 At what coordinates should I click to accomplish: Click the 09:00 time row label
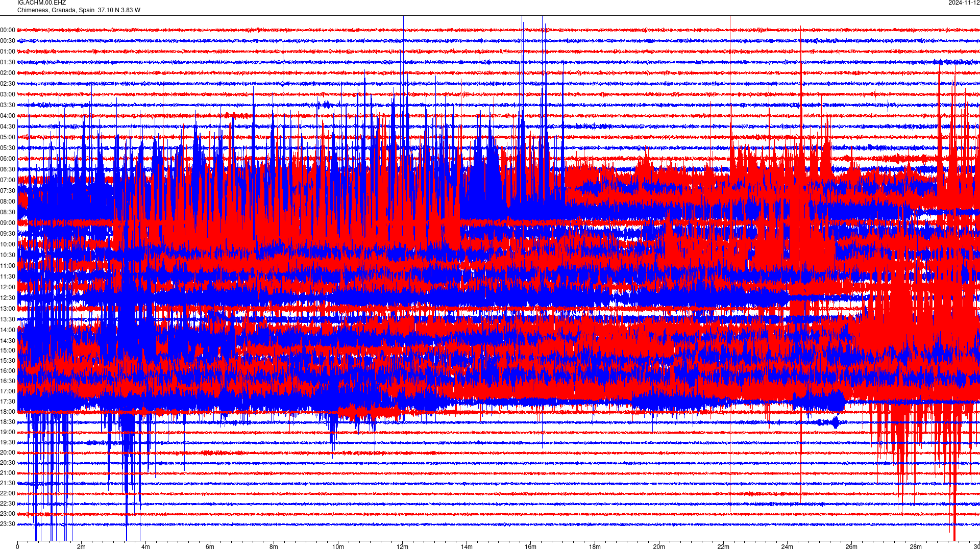tap(8, 223)
